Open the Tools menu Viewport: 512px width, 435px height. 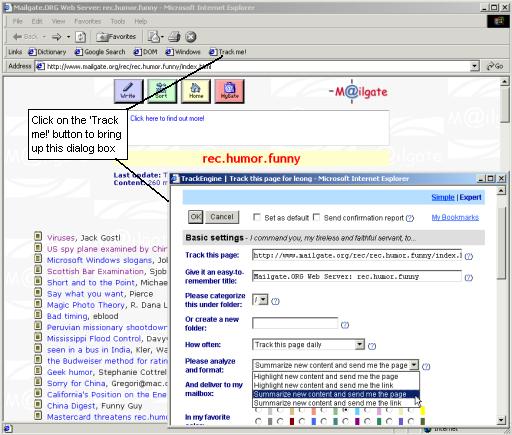(x=118, y=21)
